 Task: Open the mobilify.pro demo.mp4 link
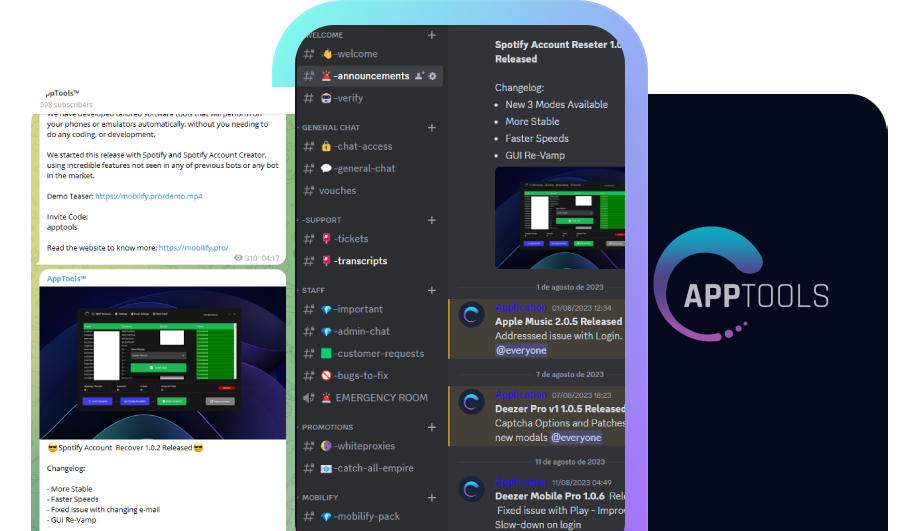point(149,196)
